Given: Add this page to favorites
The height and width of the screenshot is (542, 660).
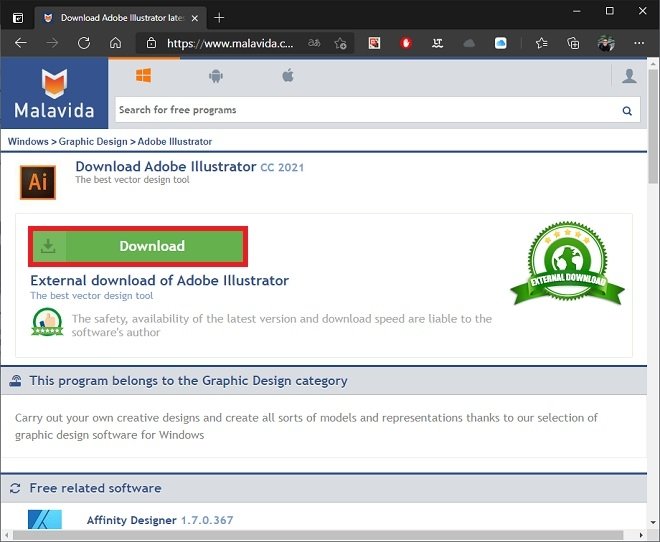Looking at the screenshot, I should 340,43.
